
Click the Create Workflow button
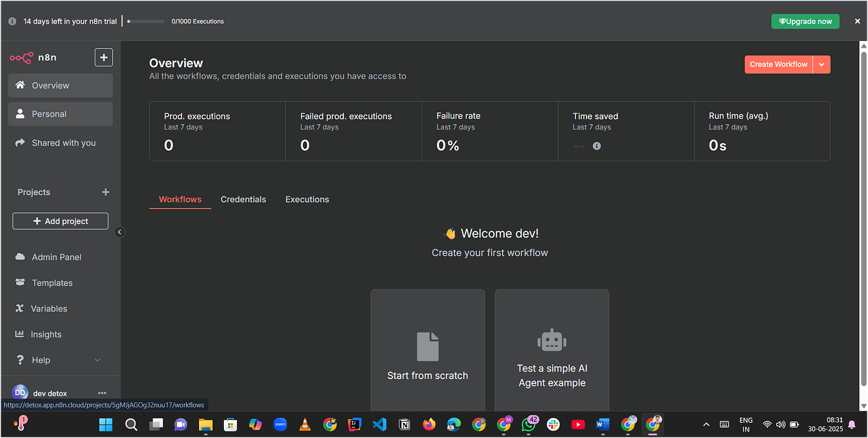(779, 65)
